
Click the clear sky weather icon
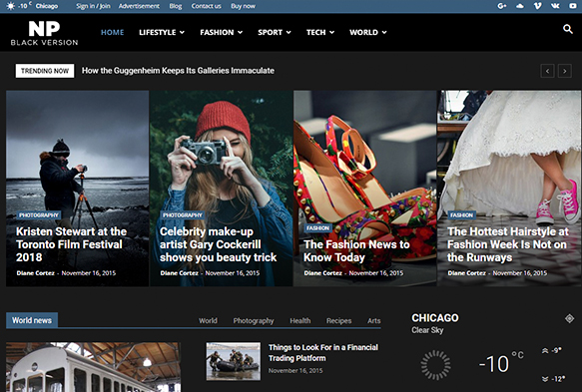[436, 365]
